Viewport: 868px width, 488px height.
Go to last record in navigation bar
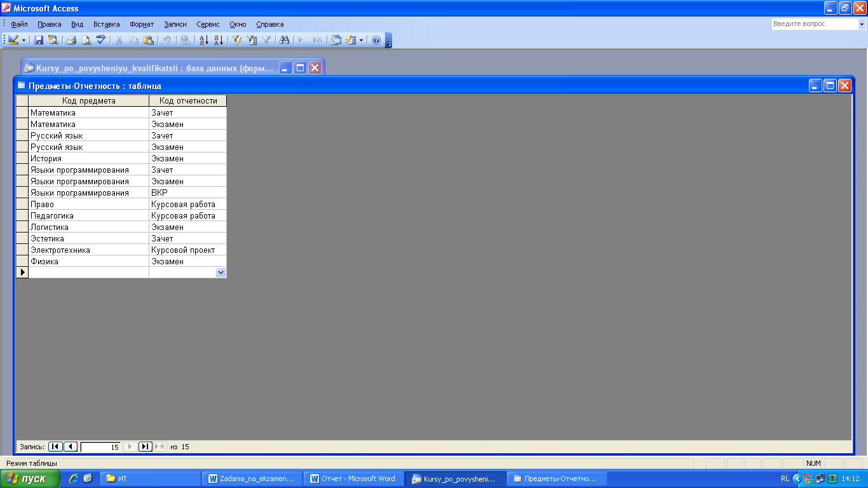click(x=146, y=447)
